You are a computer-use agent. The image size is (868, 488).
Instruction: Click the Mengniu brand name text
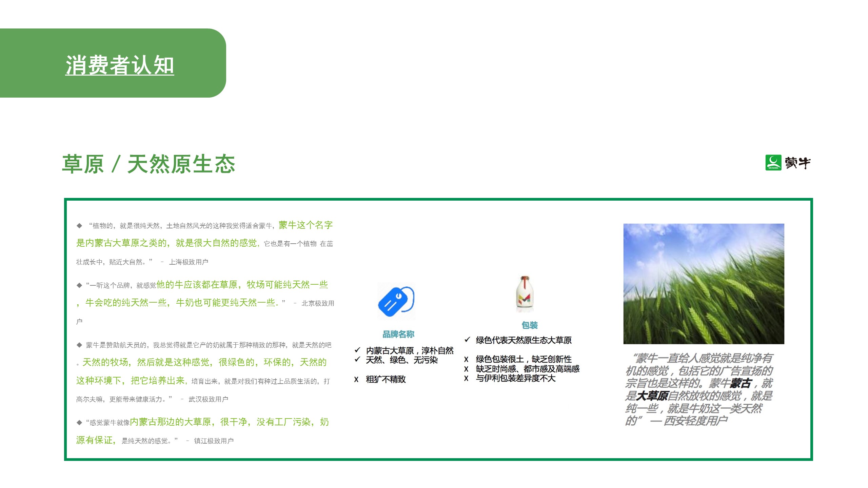[798, 163]
